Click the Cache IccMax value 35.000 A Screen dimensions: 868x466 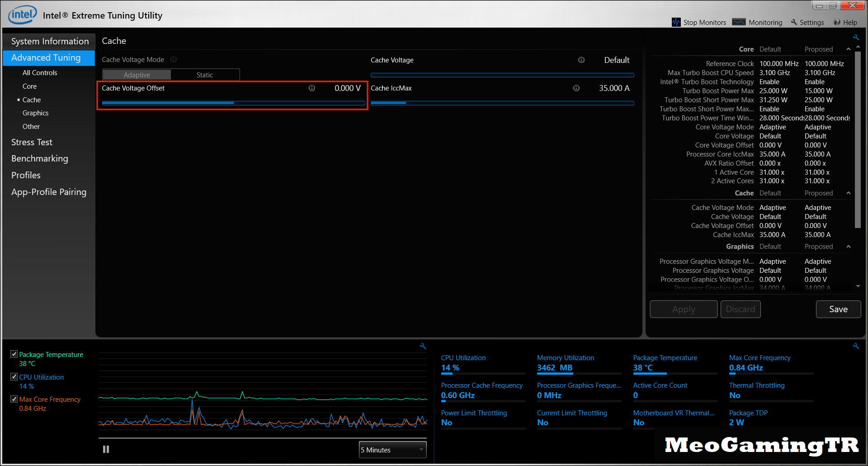tap(614, 88)
